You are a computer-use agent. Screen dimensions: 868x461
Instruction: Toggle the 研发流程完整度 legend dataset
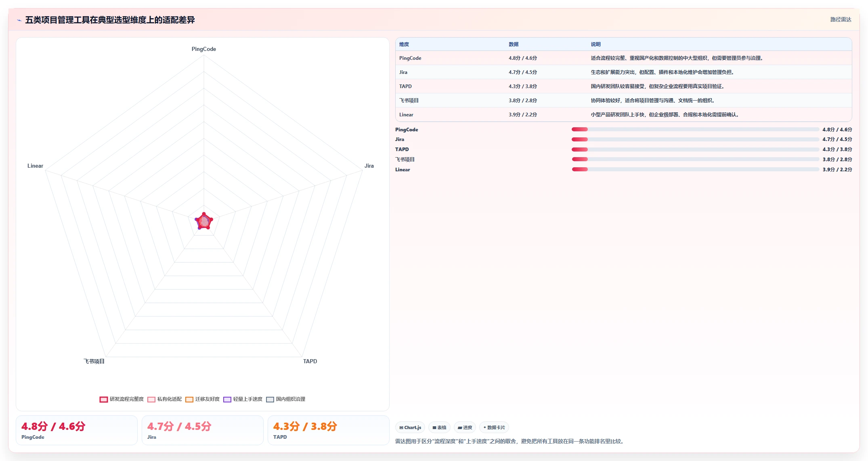[122, 399]
